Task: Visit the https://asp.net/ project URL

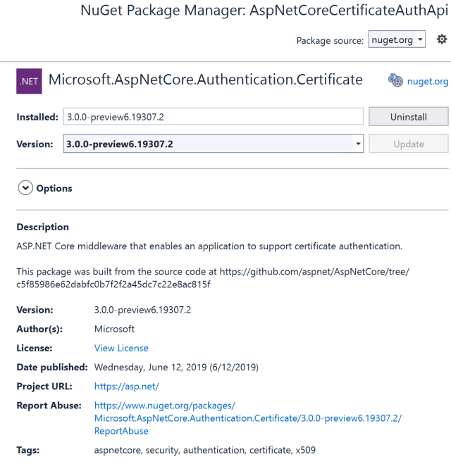Action: pos(127,386)
